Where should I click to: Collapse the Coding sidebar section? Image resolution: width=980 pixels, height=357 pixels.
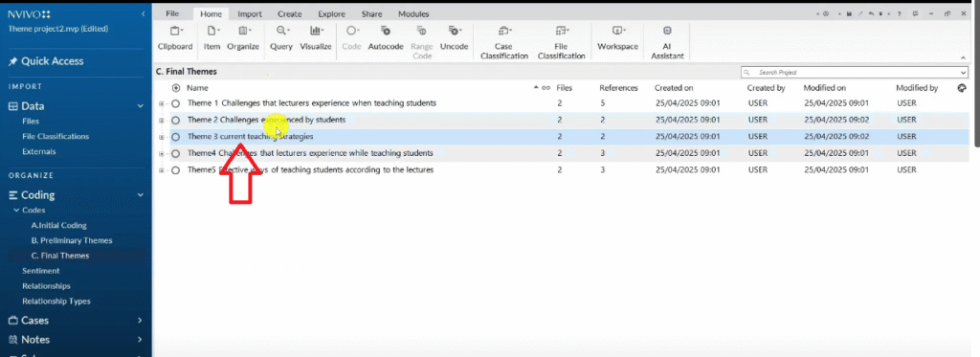(x=140, y=195)
